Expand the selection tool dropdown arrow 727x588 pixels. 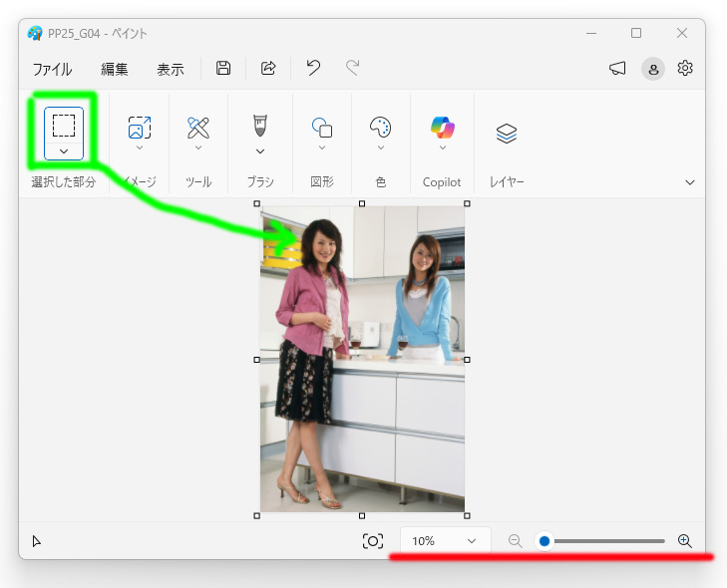(64, 151)
